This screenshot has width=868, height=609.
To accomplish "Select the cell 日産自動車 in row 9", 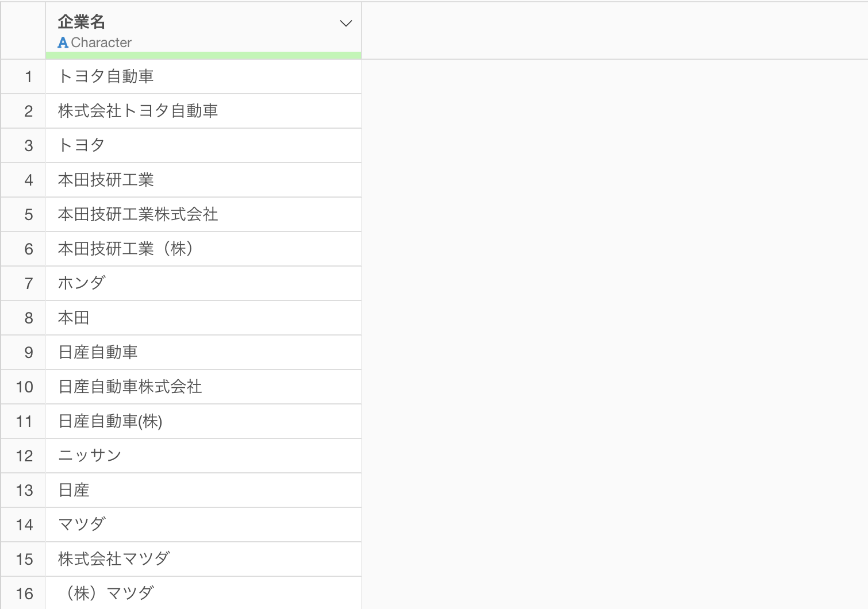I will pos(98,352).
